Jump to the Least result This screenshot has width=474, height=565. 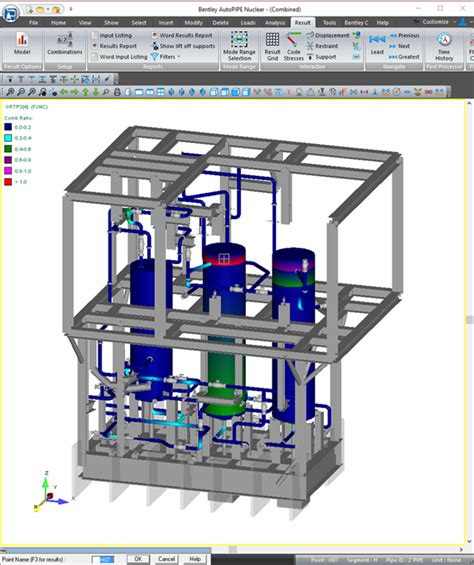tap(377, 44)
